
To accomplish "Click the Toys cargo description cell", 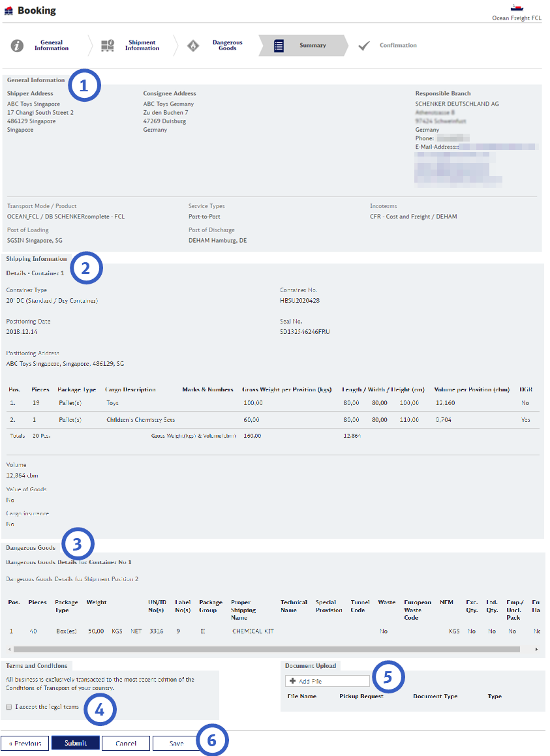I will tap(112, 402).
